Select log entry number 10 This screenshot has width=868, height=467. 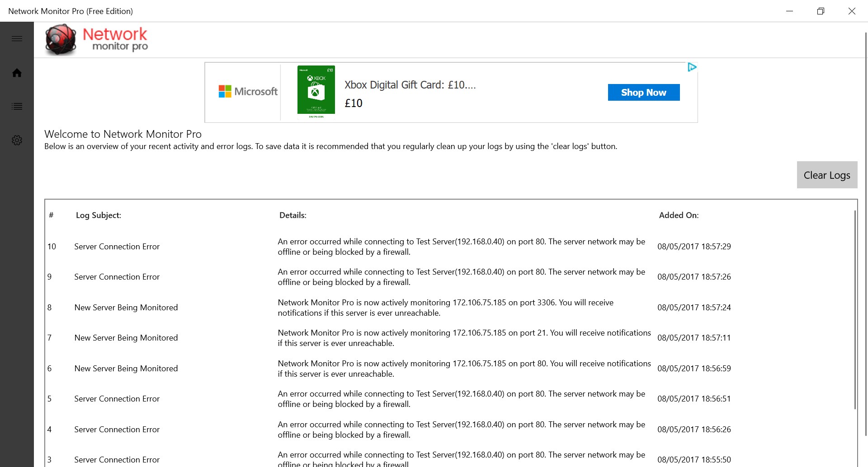click(117, 247)
